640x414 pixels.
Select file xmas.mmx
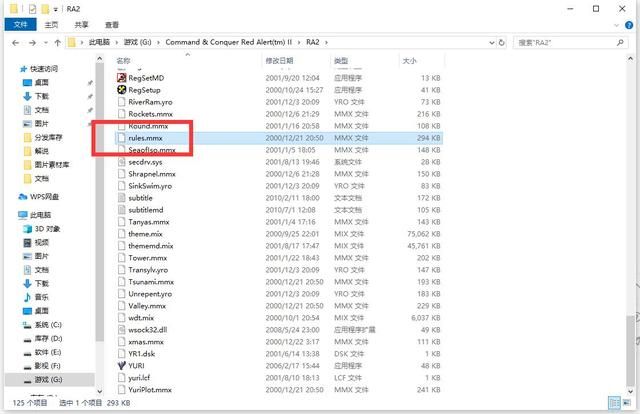pos(146,342)
